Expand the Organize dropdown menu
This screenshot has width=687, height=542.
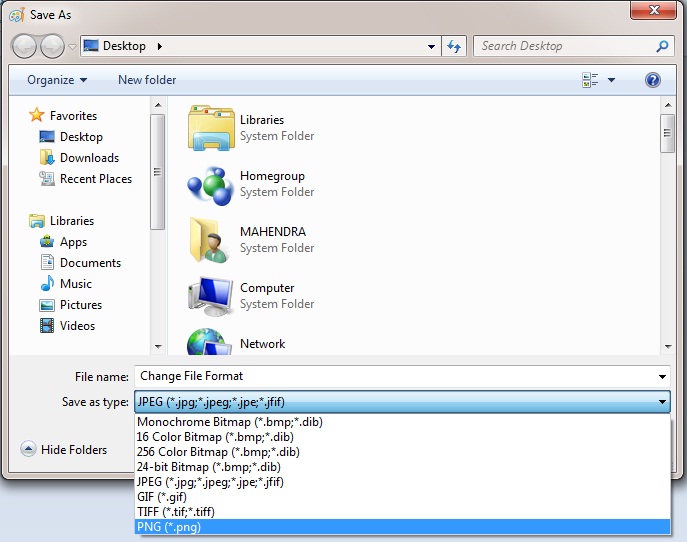coord(57,80)
